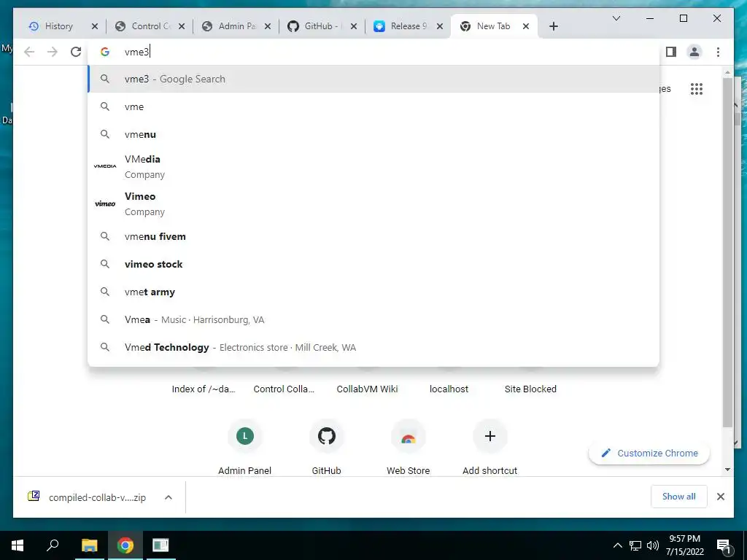Click the Chrome taskbar icon
The width and height of the screenshot is (747, 560).
(125, 545)
